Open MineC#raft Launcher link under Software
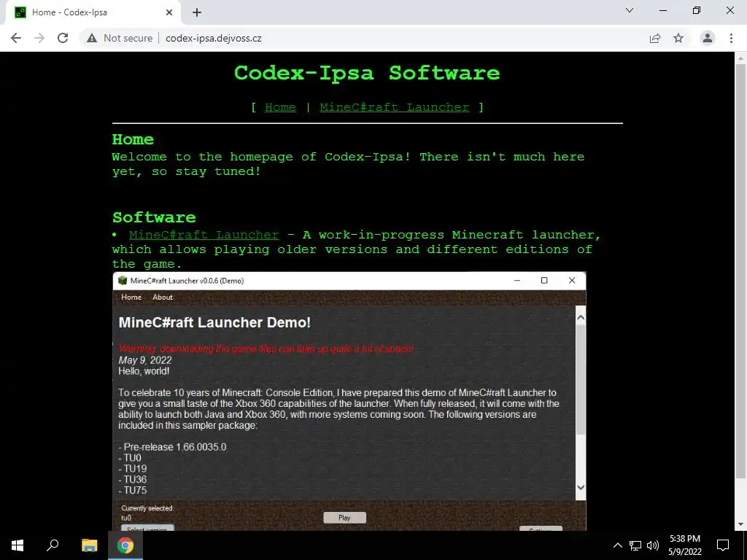The height and width of the screenshot is (560, 747). click(x=204, y=235)
